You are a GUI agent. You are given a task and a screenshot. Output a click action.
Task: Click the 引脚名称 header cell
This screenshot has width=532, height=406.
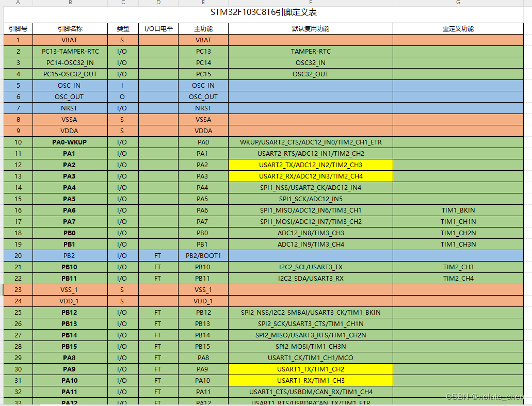(70, 29)
